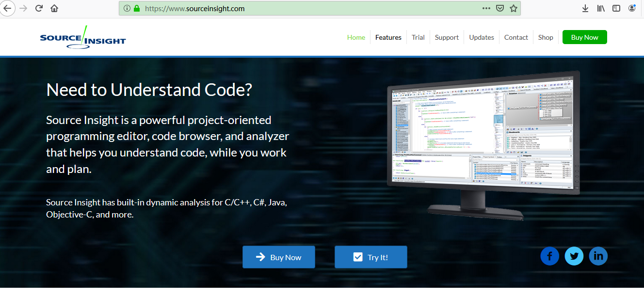The width and height of the screenshot is (644, 296).
Task: Click the monitor product screenshot image
Action: [483, 145]
